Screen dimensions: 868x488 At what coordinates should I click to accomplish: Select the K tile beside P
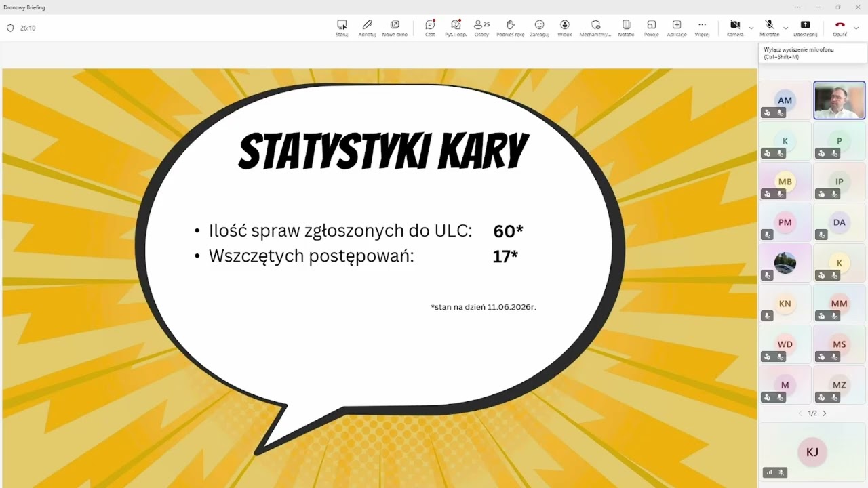click(x=785, y=141)
